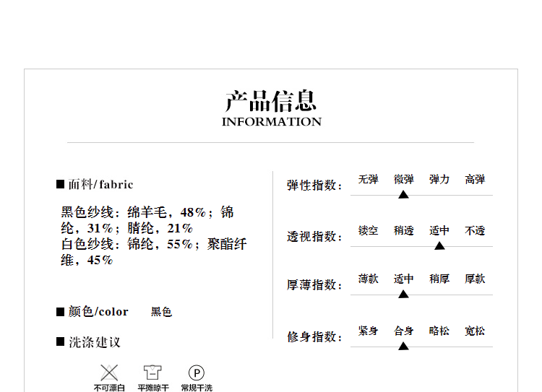Click the 厚薄指数 label
The width and height of the screenshot is (542, 392).
coord(314,285)
